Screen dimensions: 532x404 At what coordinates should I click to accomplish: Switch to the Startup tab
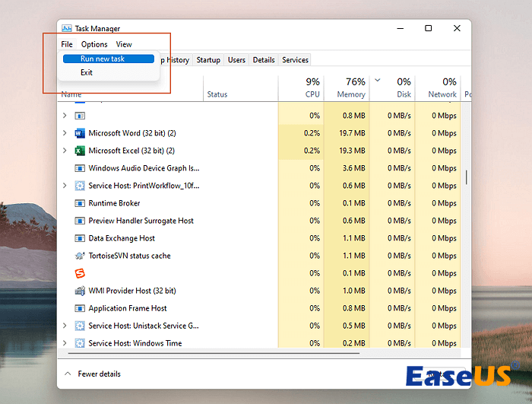click(x=208, y=60)
